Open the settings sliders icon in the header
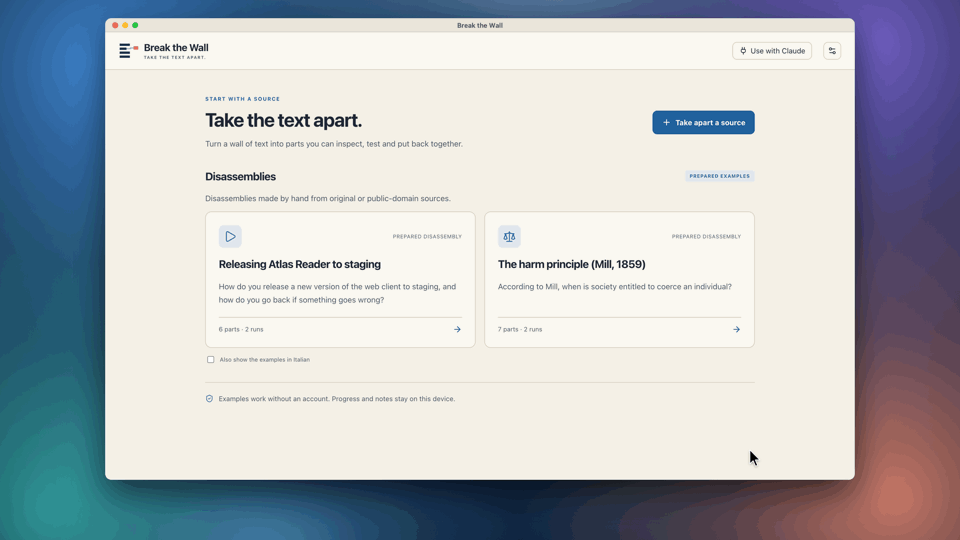 832,51
